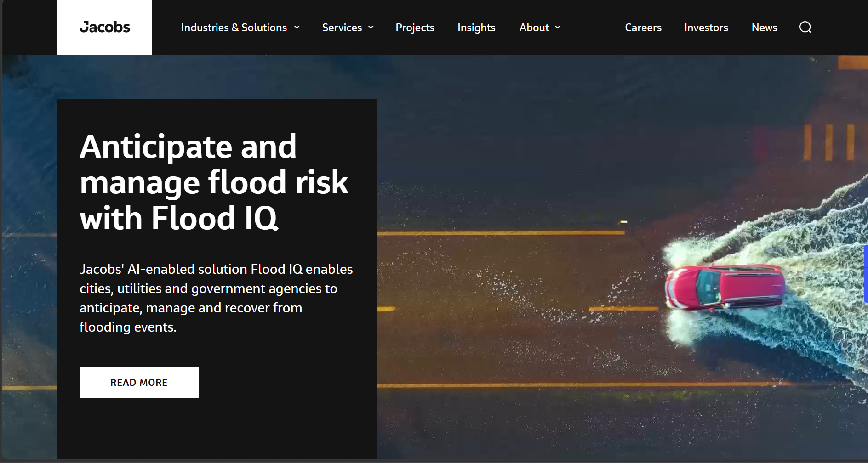Expand the About dropdown chevron
Screen dimensions: 868x463
pos(558,28)
